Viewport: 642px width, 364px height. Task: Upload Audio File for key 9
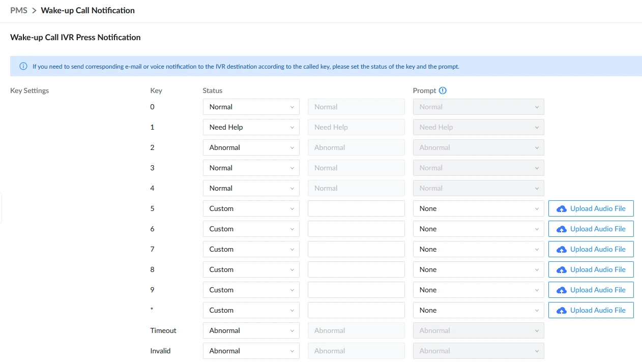[x=591, y=290]
